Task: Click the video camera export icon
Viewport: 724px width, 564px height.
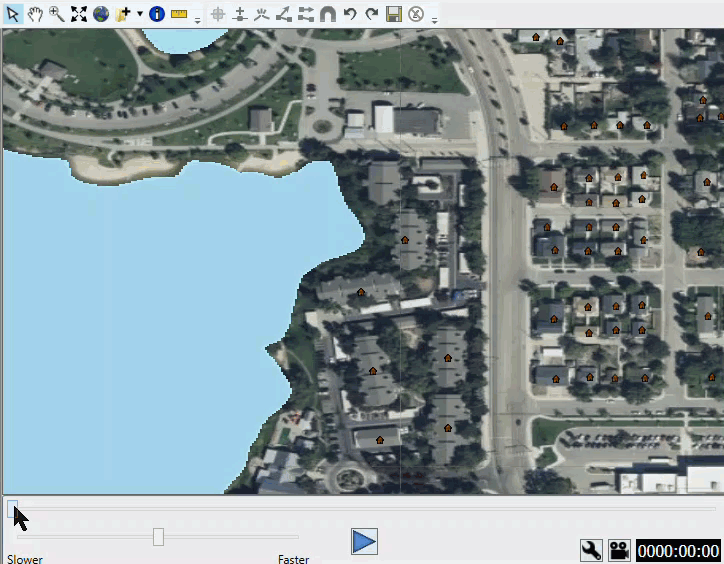Action: point(619,550)
